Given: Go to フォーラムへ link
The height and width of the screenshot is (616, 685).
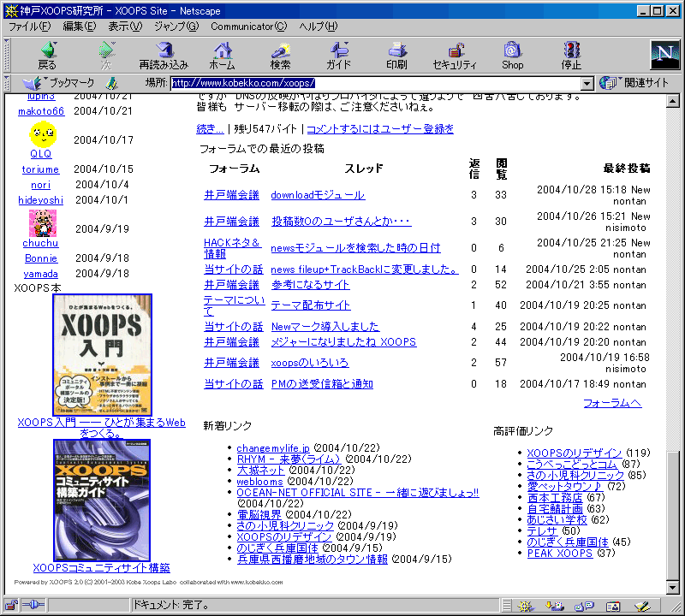Looking at the screenshot, I should click(612, 403).
